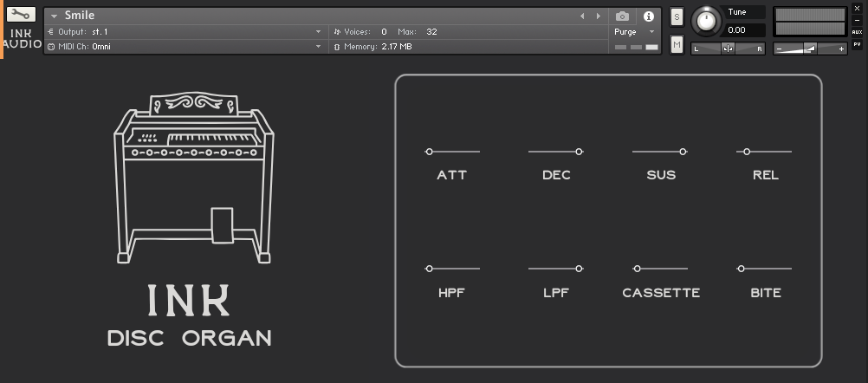Close the instrument with the X icon
Screen dimensions: 868x383
click(x=857, y=8)
